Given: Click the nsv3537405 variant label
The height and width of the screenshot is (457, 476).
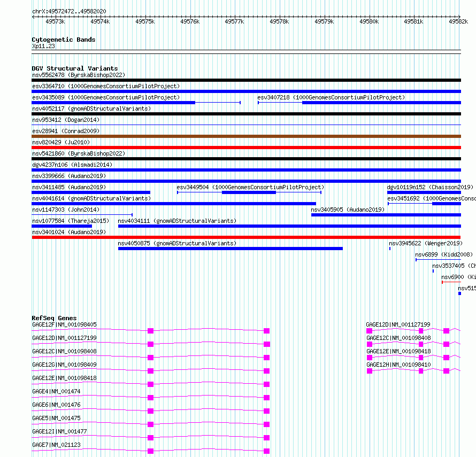Looking at the screenshot, I should (x=454, y=266).
